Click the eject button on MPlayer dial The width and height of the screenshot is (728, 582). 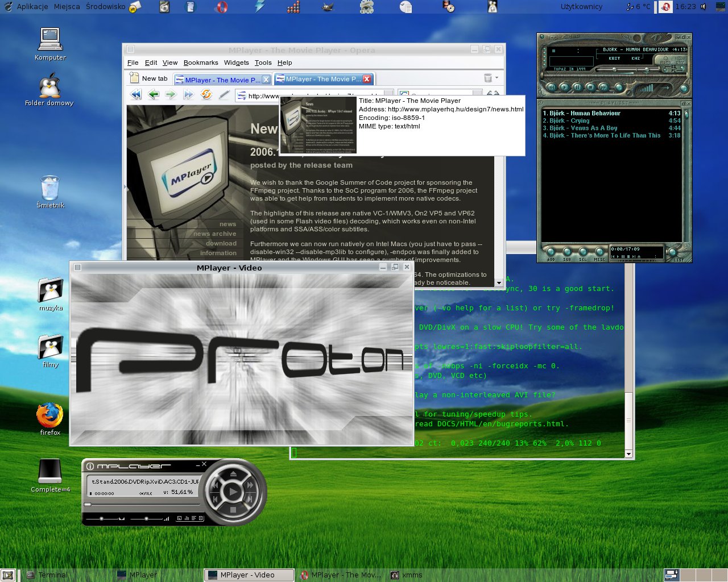point(233,474)
